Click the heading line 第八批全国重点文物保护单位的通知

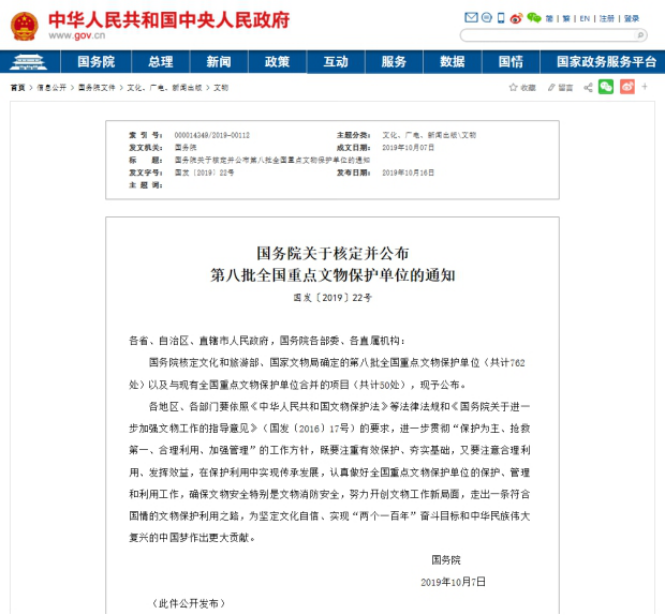tap(332, 275)
